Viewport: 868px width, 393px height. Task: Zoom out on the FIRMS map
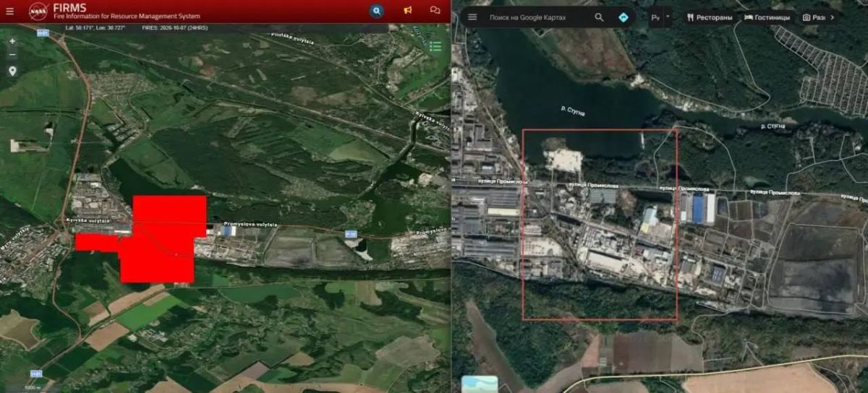(12, 55)
